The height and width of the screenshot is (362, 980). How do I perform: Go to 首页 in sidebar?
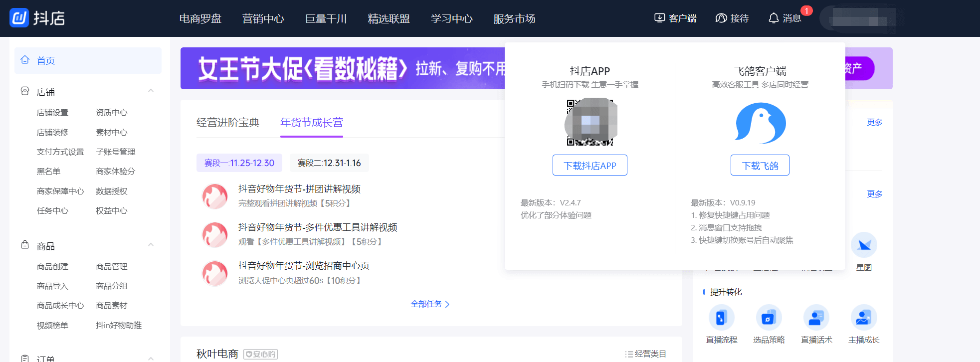coord(88,60)
